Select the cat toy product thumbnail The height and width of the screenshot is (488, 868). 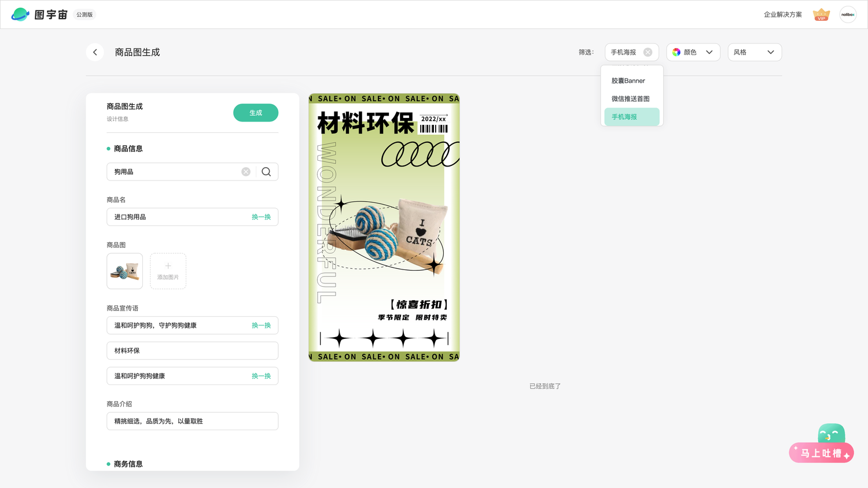[124, 271]
